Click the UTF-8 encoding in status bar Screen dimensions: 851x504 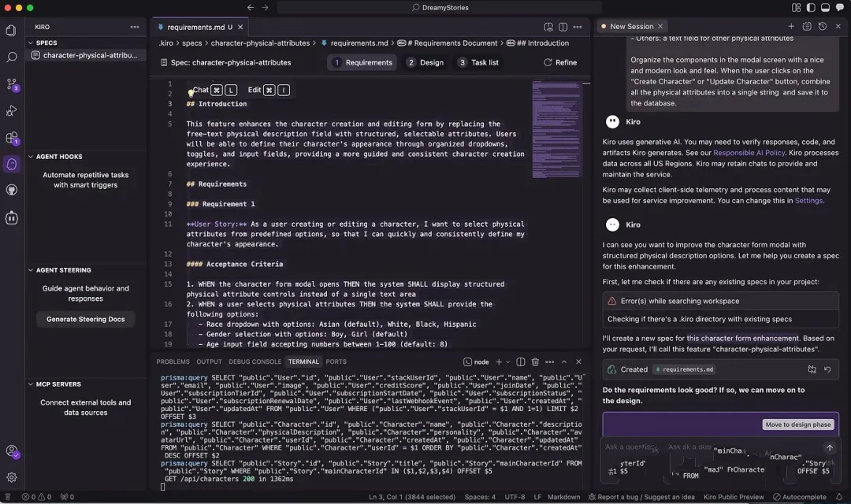[515, 497]
